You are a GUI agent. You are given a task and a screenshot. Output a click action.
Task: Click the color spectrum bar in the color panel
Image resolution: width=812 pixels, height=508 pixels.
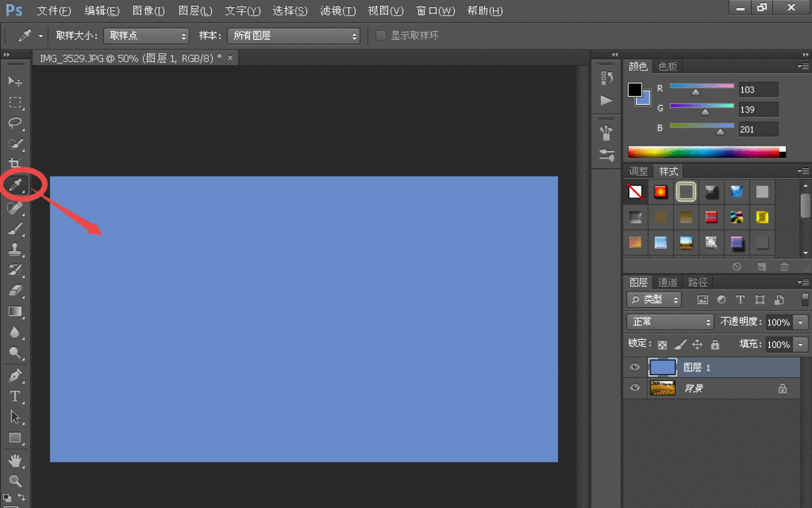(x=703, y=151)
